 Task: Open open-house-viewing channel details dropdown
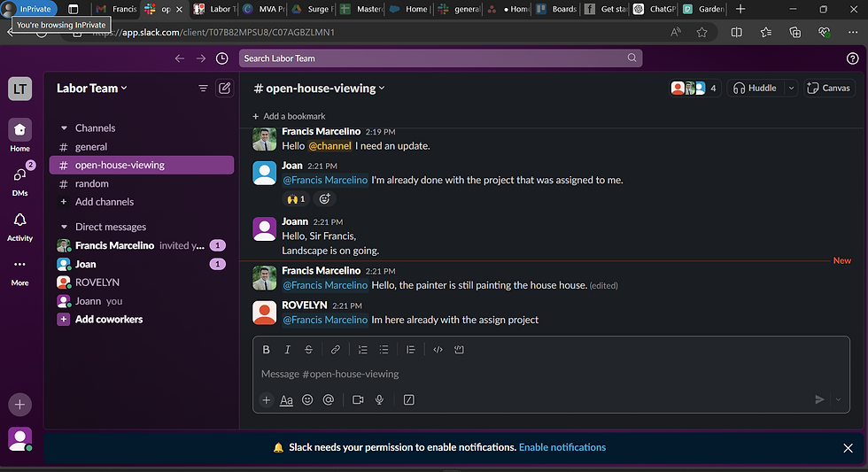pyautogui.click(x=320, y=88)
